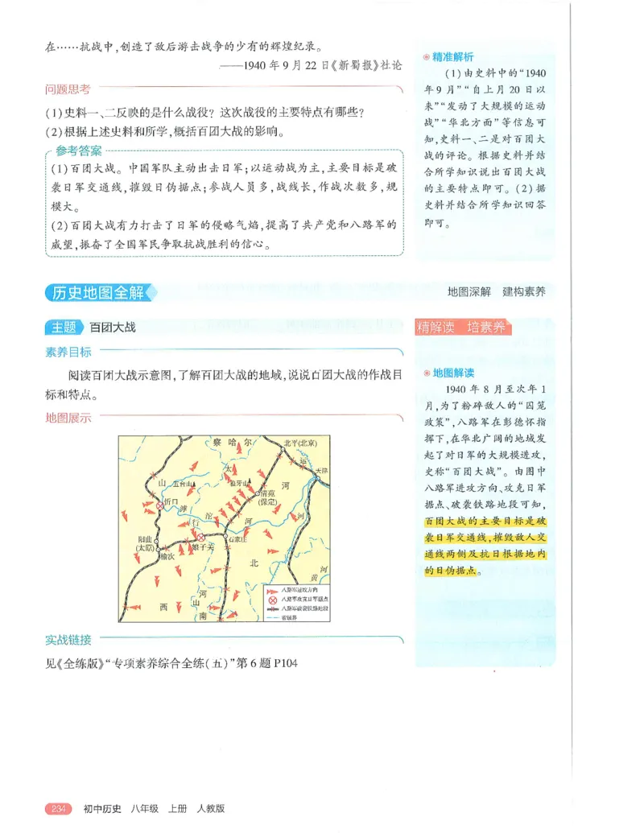
Task: Click the 狼牙山 mountain peak symbol on map
Action: [x=250, y=480]
